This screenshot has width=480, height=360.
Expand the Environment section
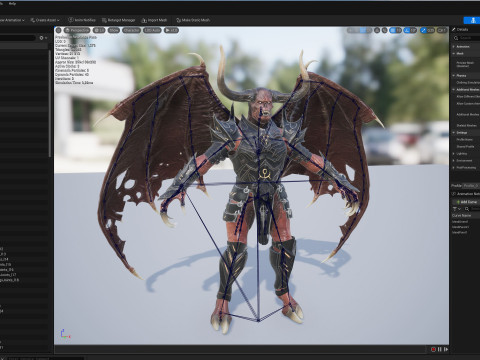(x=454, y=161)
